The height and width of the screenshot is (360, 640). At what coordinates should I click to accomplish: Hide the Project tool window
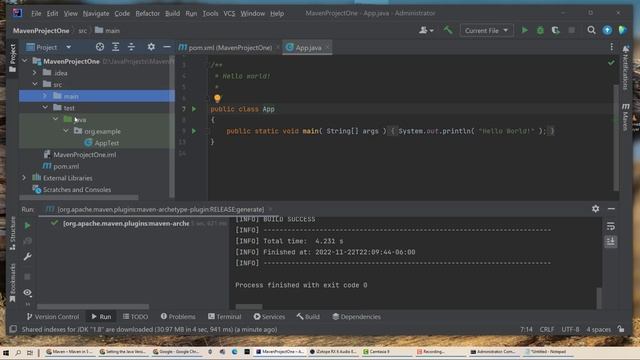tap(167, 47)
